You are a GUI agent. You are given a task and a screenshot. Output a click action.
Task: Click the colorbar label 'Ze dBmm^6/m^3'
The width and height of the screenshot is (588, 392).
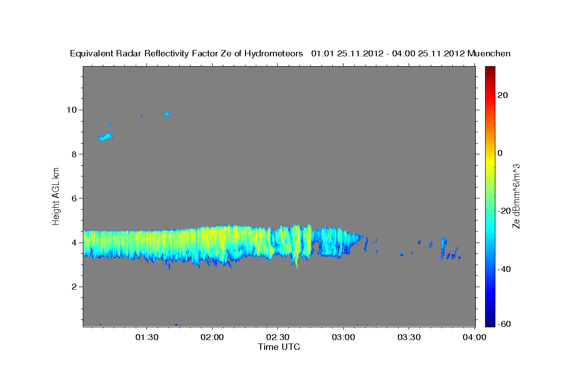coord(515,196)
